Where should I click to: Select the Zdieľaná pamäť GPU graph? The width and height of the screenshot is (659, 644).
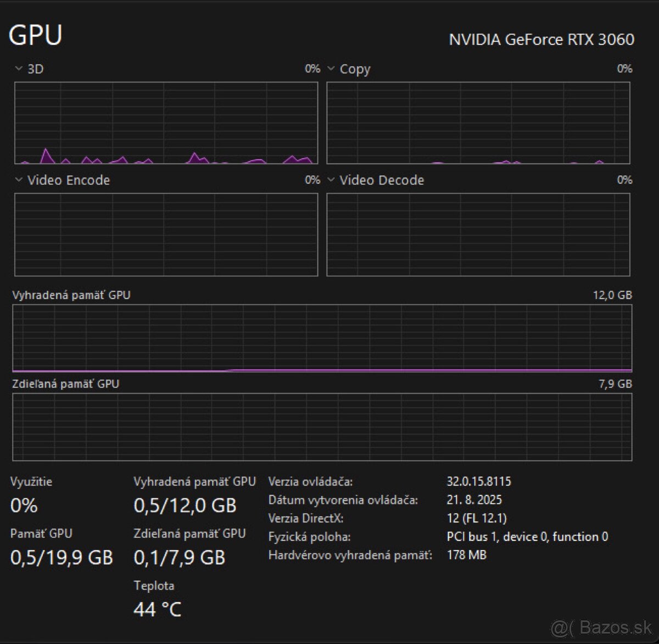point(322,427)
